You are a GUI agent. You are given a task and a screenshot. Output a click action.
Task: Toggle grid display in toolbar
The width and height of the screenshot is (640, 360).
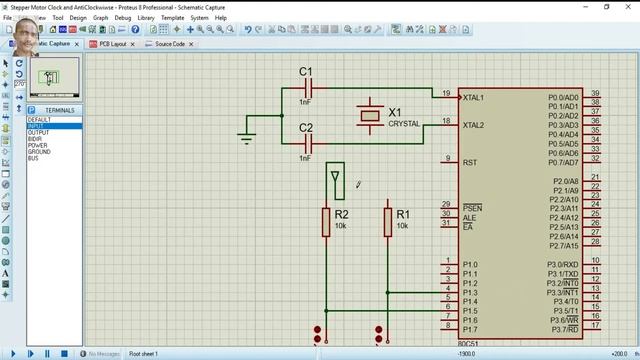163,29
